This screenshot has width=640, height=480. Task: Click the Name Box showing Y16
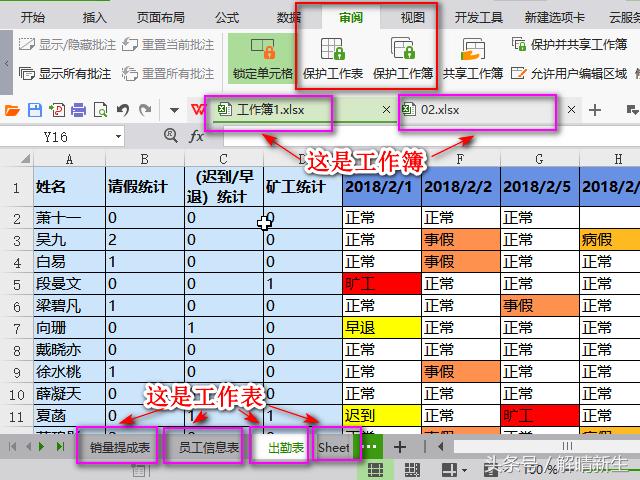[56, 136]
